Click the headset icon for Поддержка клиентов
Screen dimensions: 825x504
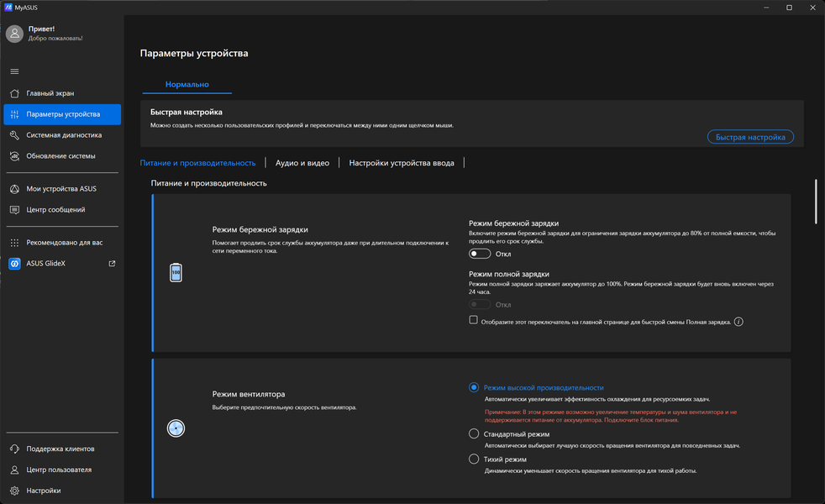point(15,449)
